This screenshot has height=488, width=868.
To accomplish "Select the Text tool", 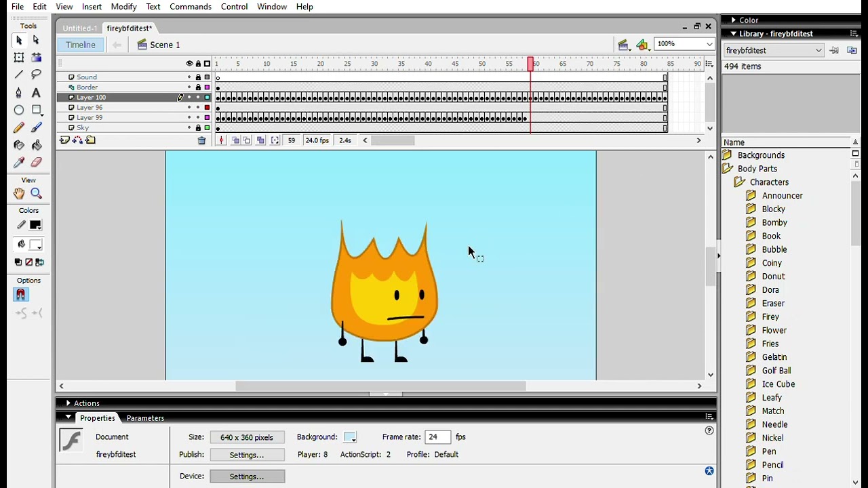I will pyautogui.click(x=36, y=93).
